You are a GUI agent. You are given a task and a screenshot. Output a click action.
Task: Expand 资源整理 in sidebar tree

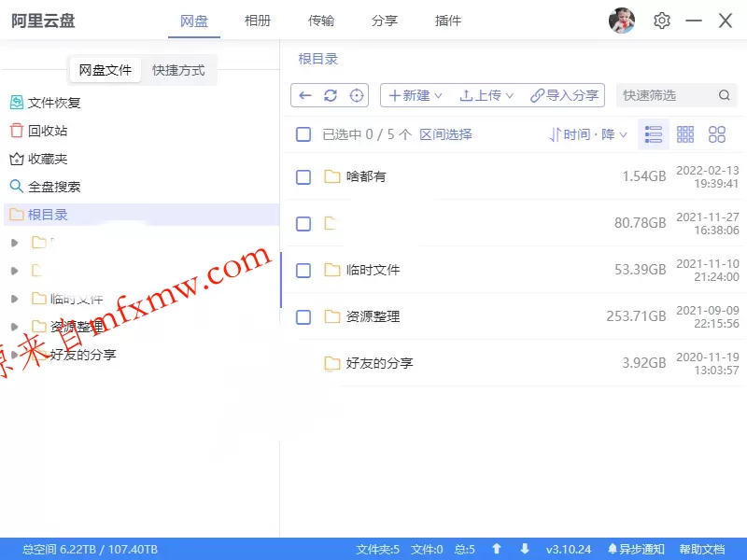click(x=14, y=327)
